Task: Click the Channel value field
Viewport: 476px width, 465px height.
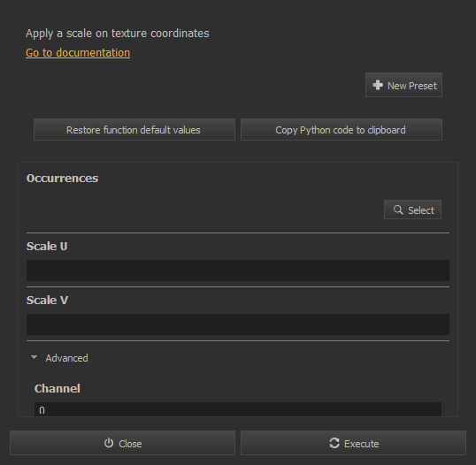Action: click(x=238, y=409)
